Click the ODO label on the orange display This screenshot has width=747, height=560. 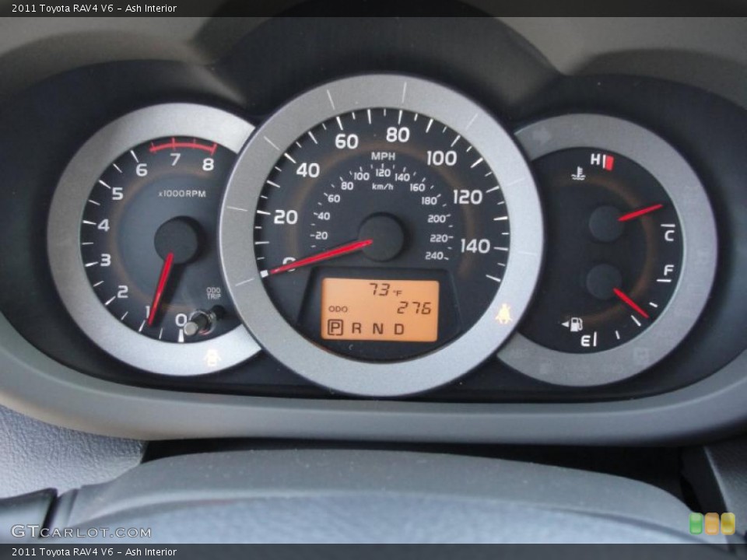click(338, 309)
